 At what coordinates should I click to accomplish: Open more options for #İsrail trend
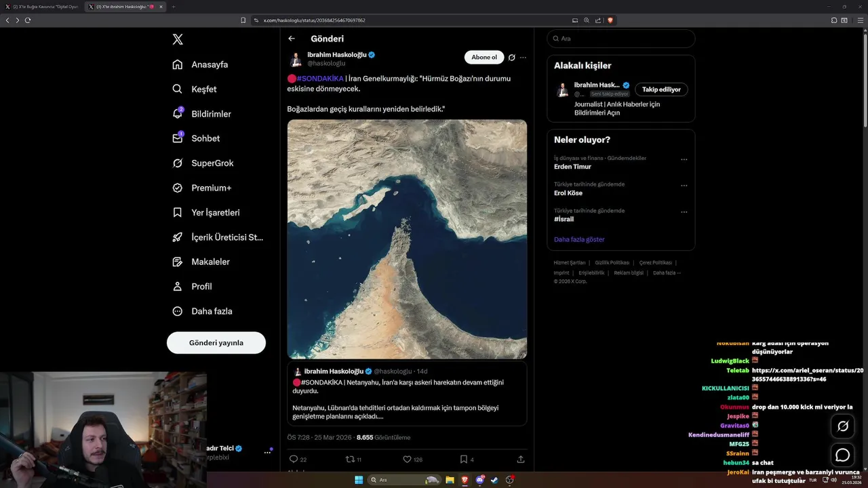click(x=684, y=212)
